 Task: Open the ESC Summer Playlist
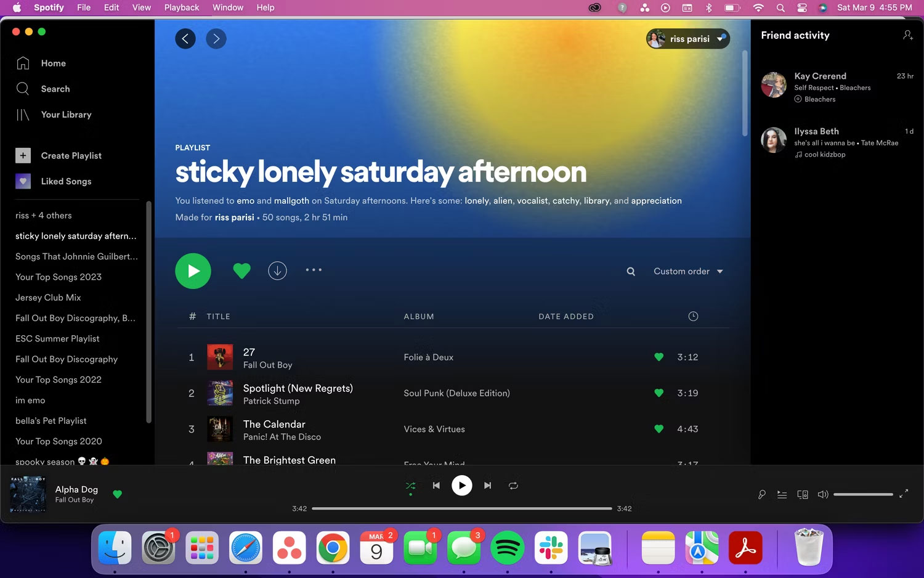(x=57, y=338)
